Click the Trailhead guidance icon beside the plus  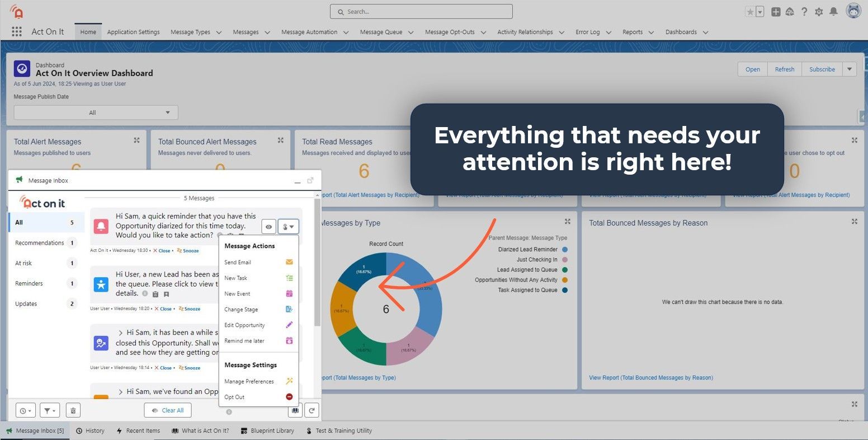point(790,12)
